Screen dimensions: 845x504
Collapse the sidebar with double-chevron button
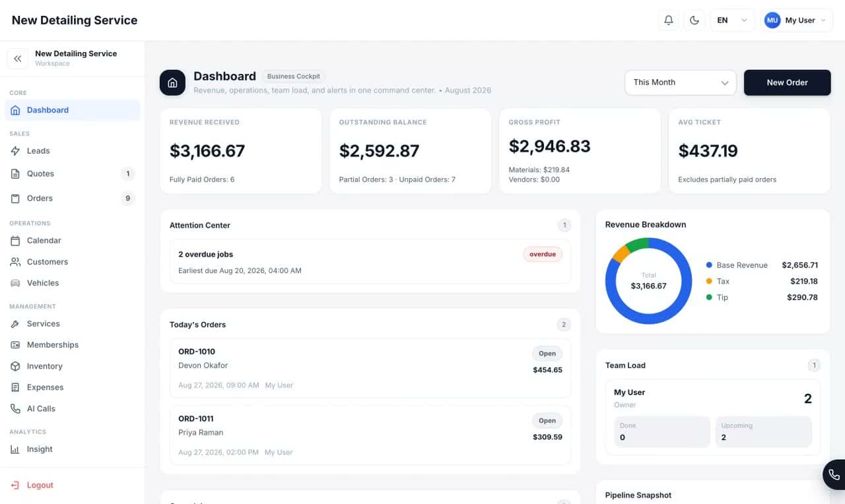point(18,59)
